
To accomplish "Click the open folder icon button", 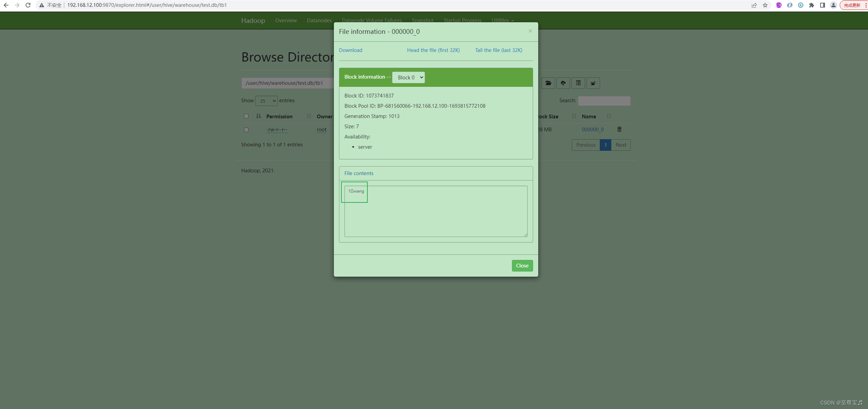I will pos(548,83).
